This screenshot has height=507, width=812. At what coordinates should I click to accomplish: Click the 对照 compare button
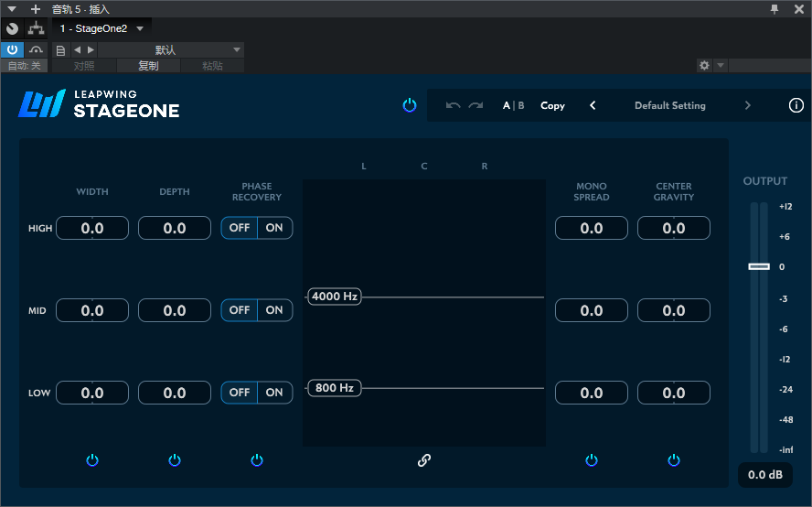point(84,66)
